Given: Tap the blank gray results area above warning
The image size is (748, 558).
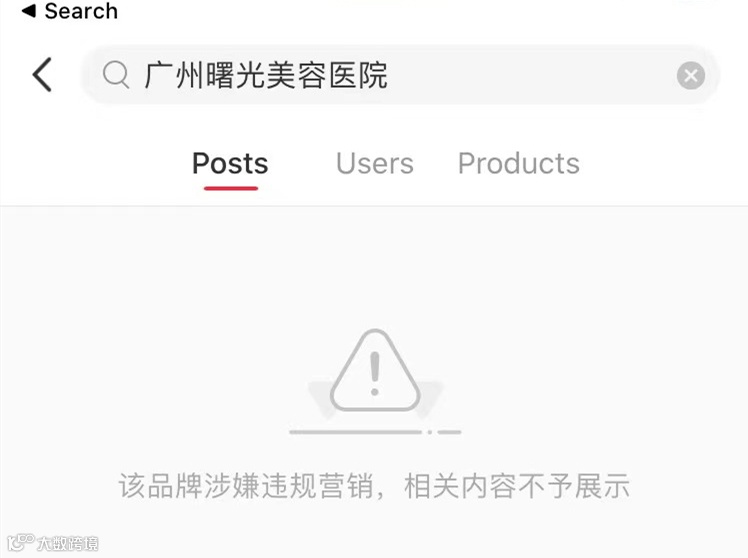Looking at the screenshot, I should [374, 265].
